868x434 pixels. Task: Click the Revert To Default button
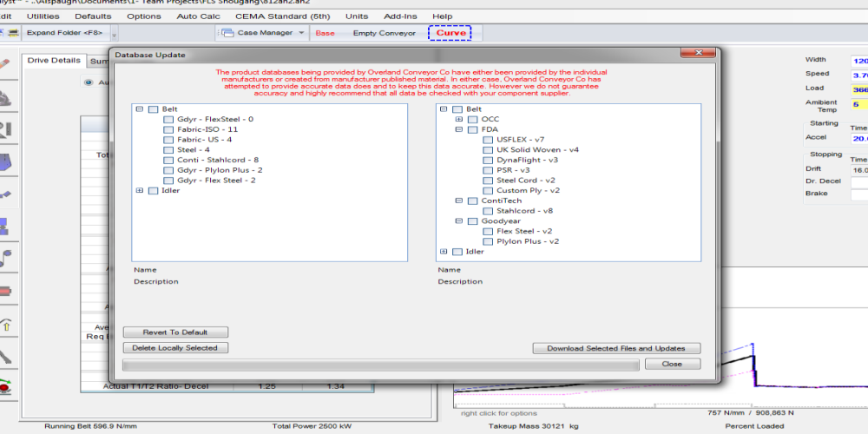[175, 332]
